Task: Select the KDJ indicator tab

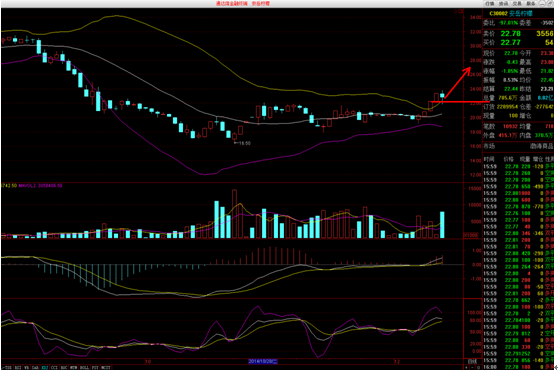Action: (x=44, y=367)
